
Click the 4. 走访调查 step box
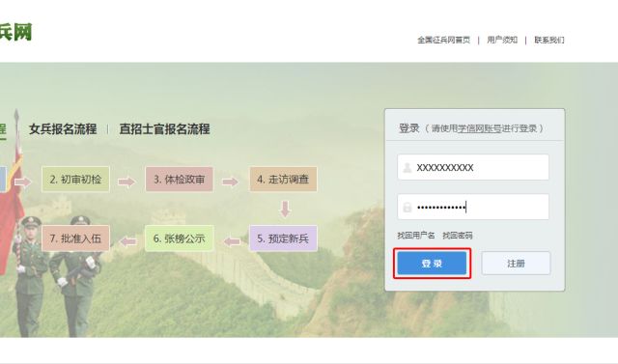(x=283, y=180)
